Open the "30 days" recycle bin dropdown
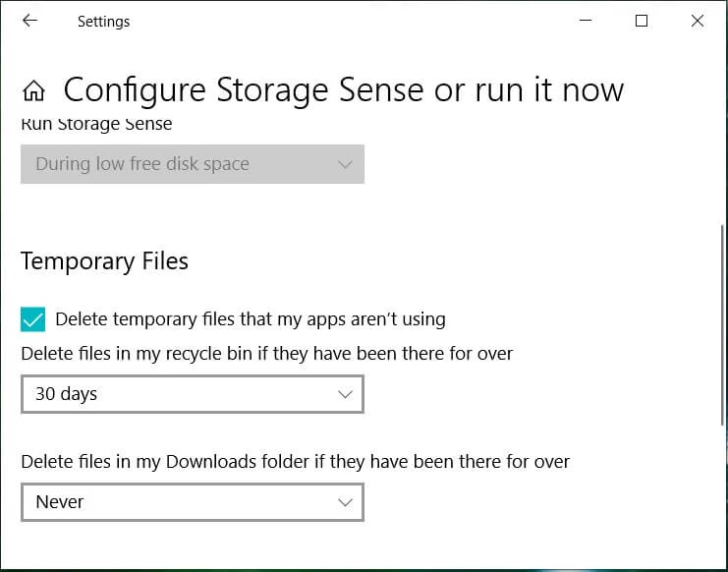This screenshot has height=572, width=728. (192, 394)
